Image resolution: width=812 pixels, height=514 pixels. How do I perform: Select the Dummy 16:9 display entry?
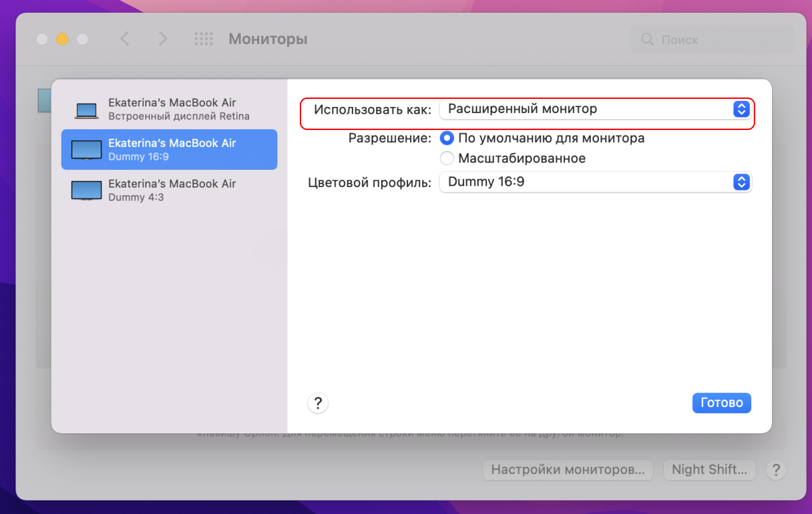coord(169,150)
